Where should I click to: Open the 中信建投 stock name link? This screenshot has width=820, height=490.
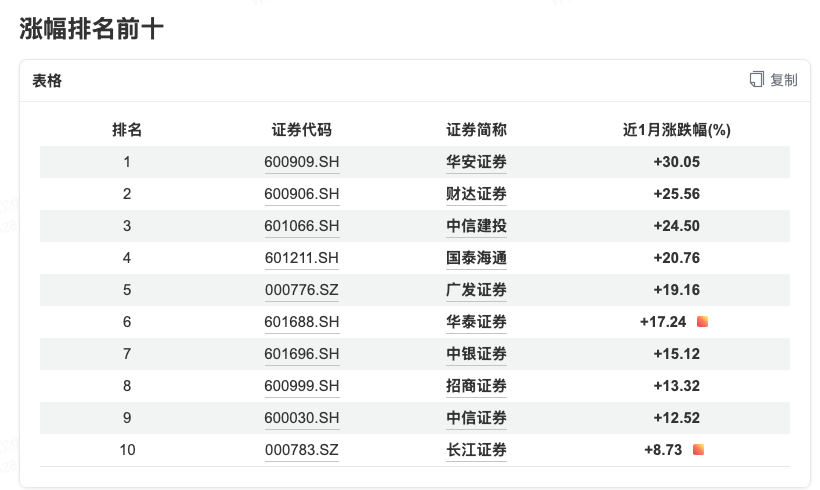click(x=476, y=226)
